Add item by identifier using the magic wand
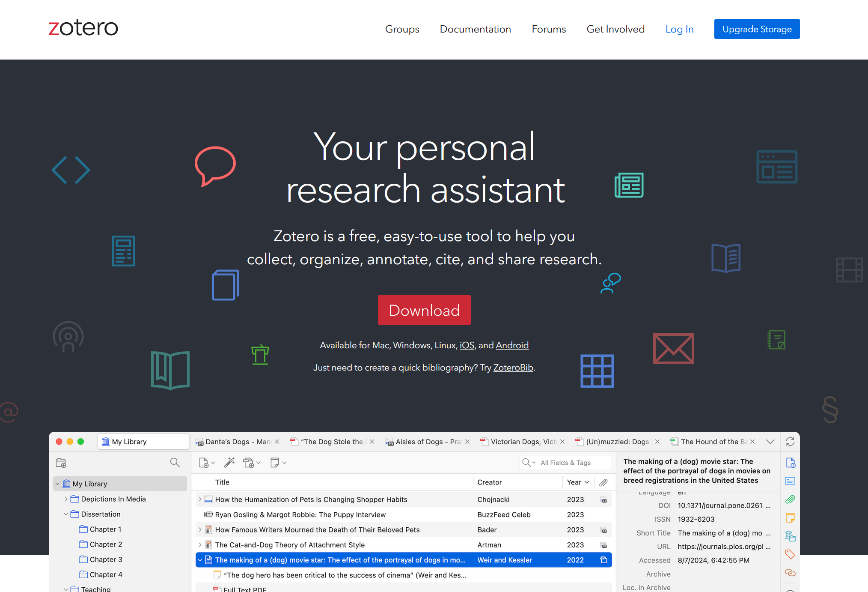The width and height of the screenshot is (868, 592). [229, 463]
